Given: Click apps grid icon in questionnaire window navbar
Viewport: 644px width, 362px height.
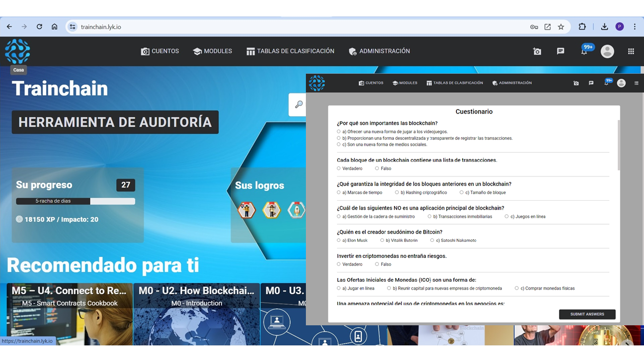Looking at the screenshot, I should (636, 83).
